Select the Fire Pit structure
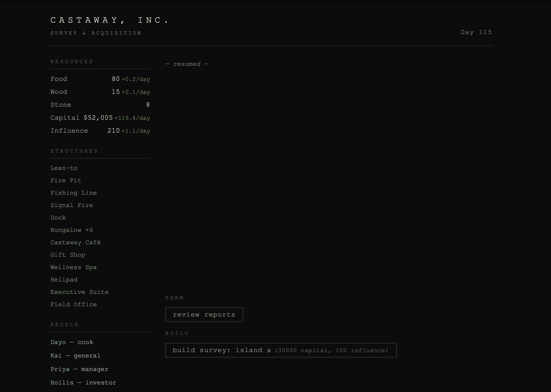Viewport: 551px width, 392px height. click(66, 181)
